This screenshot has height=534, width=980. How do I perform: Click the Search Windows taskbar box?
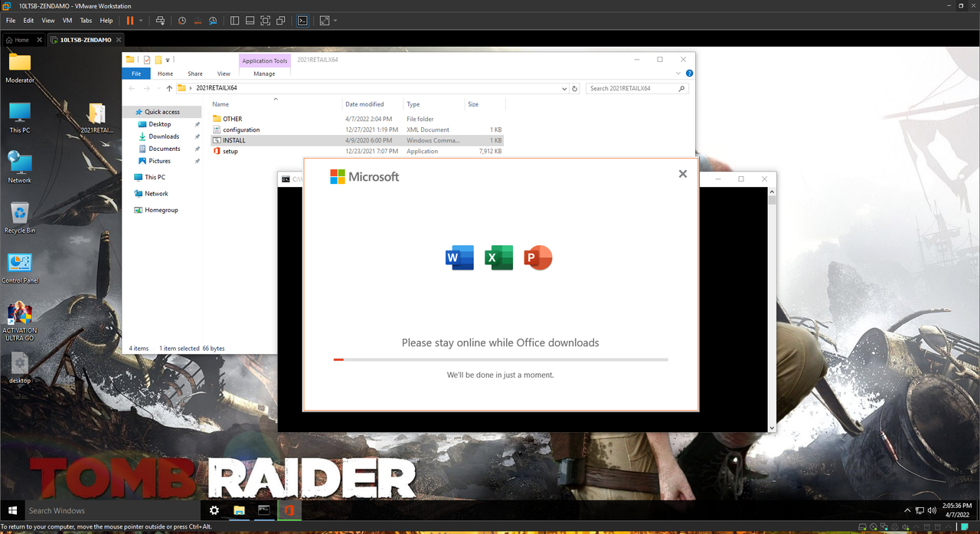(113, 510)
